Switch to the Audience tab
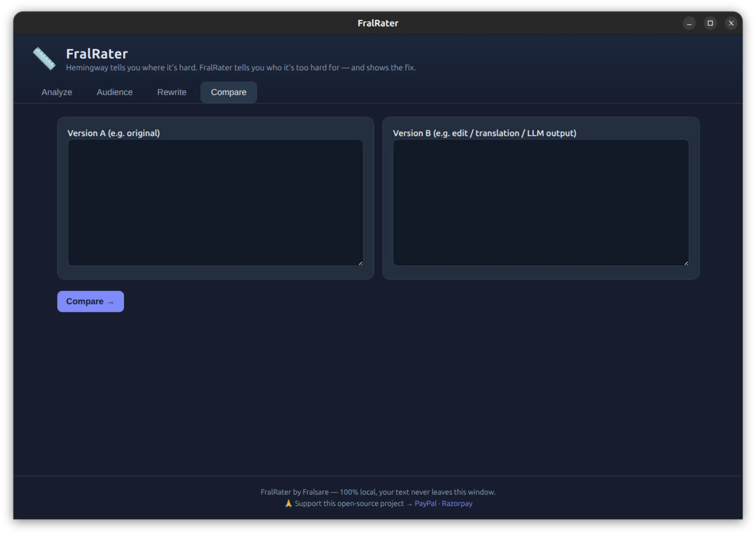The width and height of the screenshot is (756, 534). (115, 92)
